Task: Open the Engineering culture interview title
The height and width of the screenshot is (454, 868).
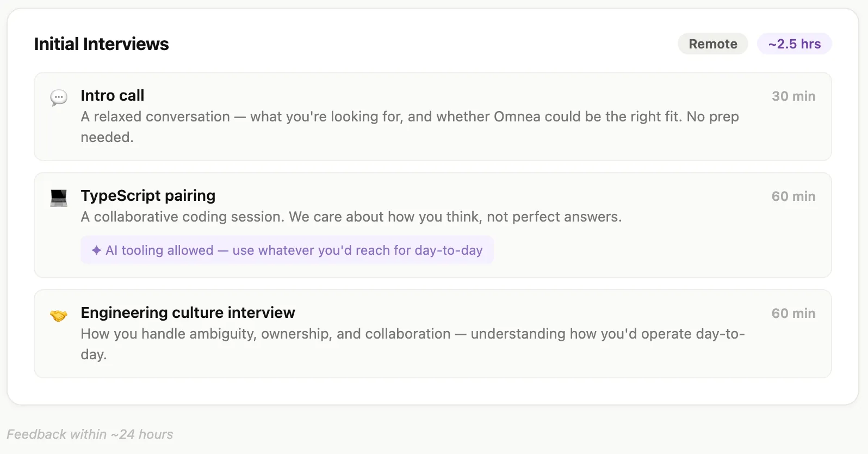Action: pos(188,312)
